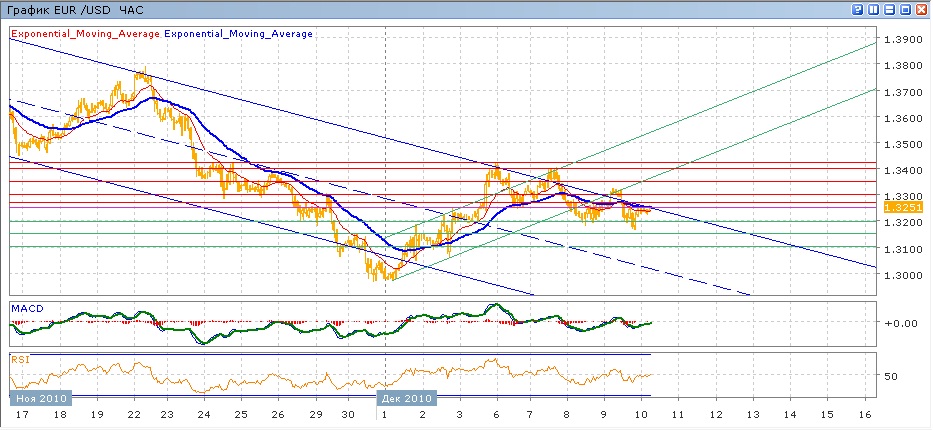Click date 30 on the time axis
933x430 pixels.
pyautogui.click(x=349, y=414)
